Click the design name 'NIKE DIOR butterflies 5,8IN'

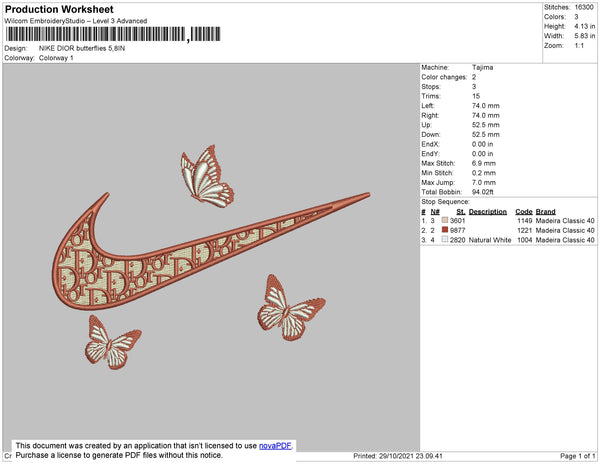[82, 48]
